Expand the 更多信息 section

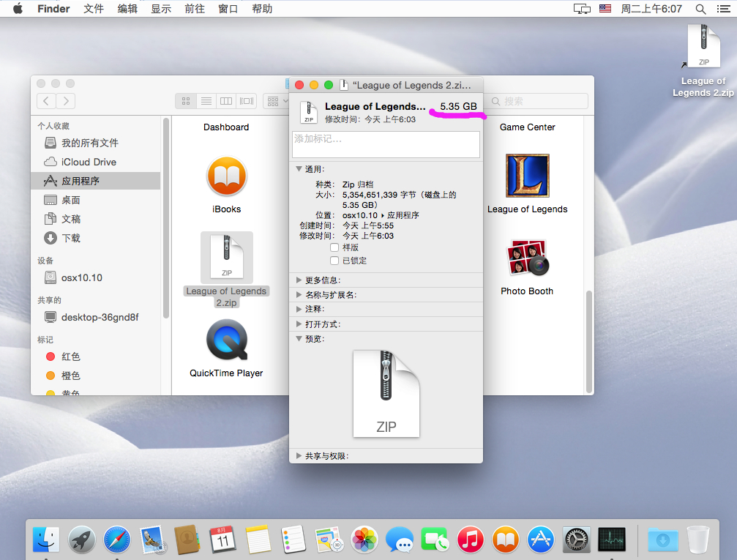click(x=299, y=280)
